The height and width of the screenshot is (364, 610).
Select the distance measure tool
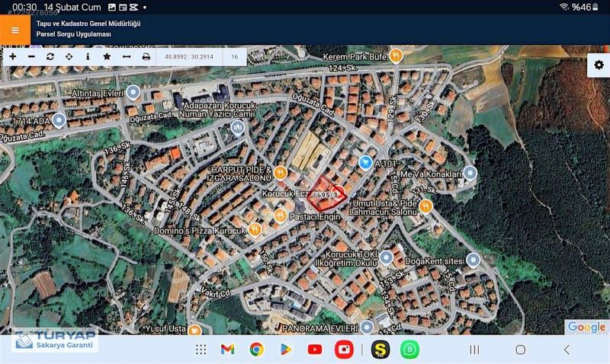[127, 56]
